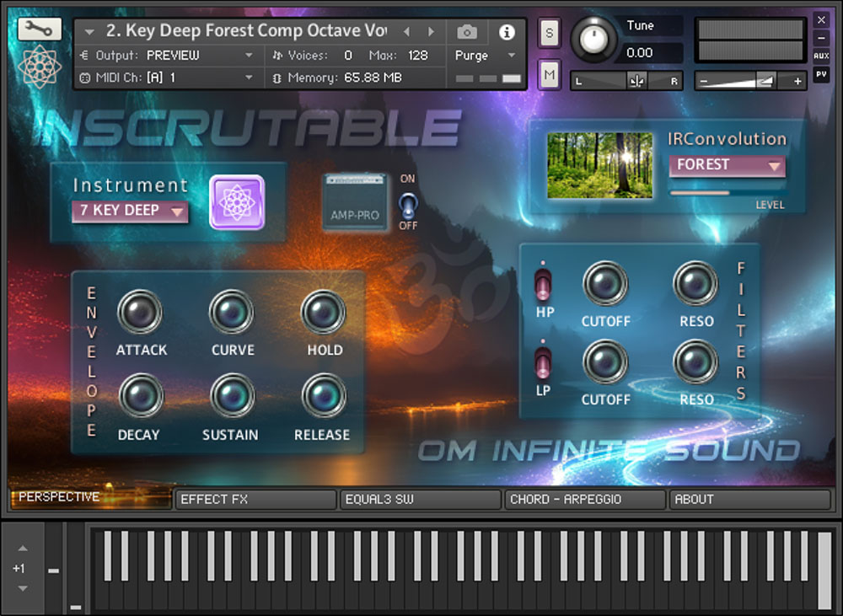Adjust the SUSTAIN envelope knob
Image resolution: width=843 pixels, height=616 pixels.
pyautogui.click(x=233, y=395)
